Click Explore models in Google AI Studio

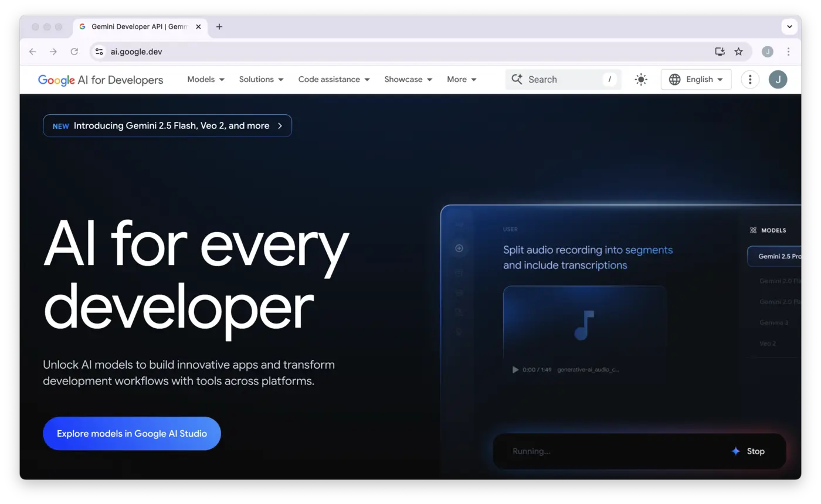132,434
